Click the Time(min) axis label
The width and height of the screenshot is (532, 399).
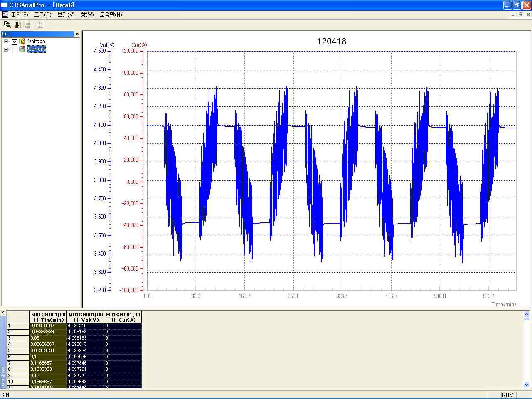[x=504, y=304]
